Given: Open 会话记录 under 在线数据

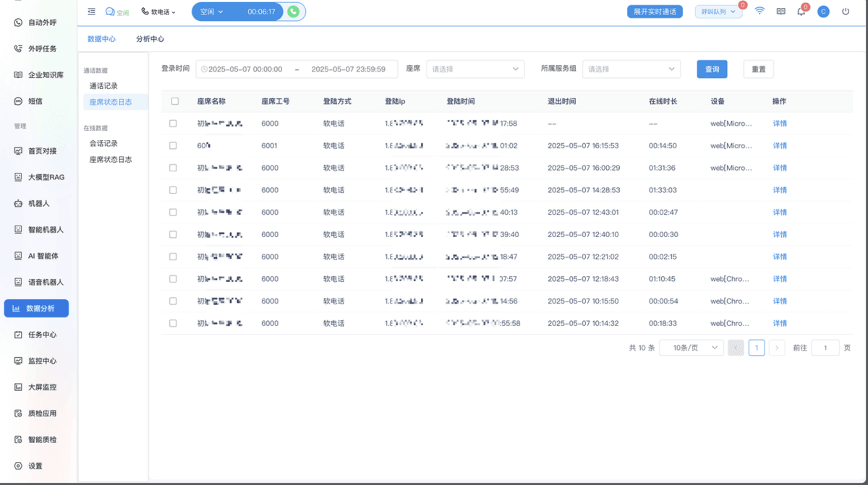Looking at the screenshot, I should tap(103, 143).
